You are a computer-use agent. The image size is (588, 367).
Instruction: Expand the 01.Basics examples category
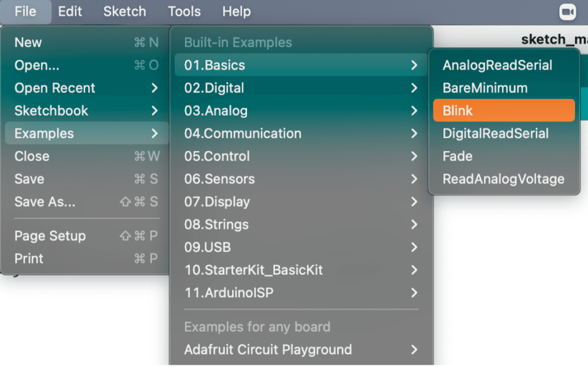coord(301,65)
